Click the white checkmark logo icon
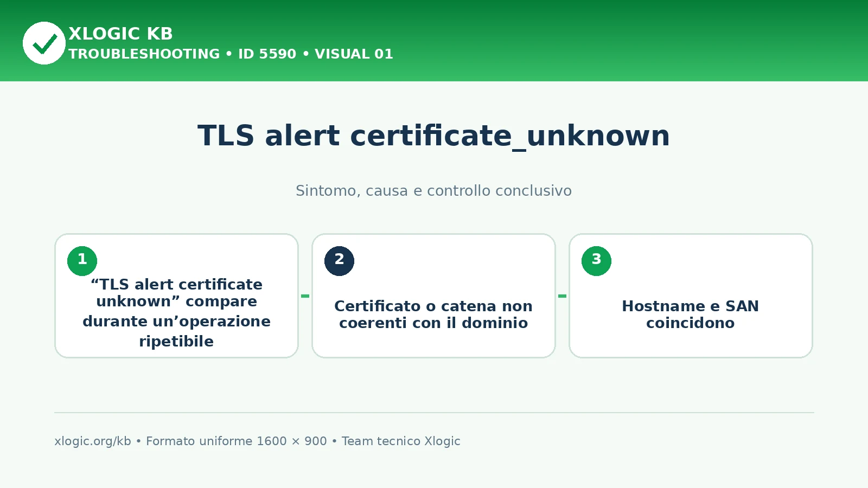868x488 pixels. [x=44, y=43]
